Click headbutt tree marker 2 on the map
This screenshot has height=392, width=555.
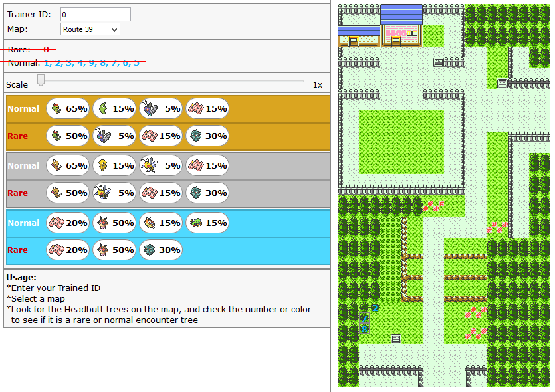coord(376,307)
